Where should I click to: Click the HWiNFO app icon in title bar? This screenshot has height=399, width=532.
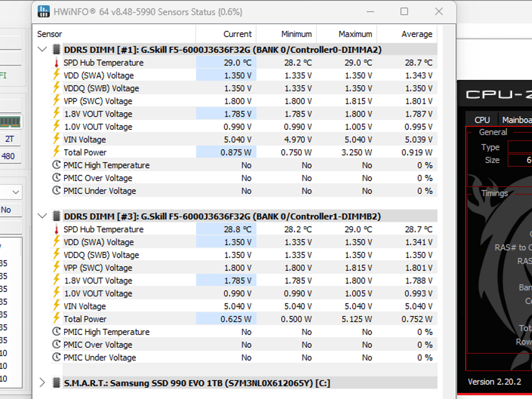coord(43,12)
